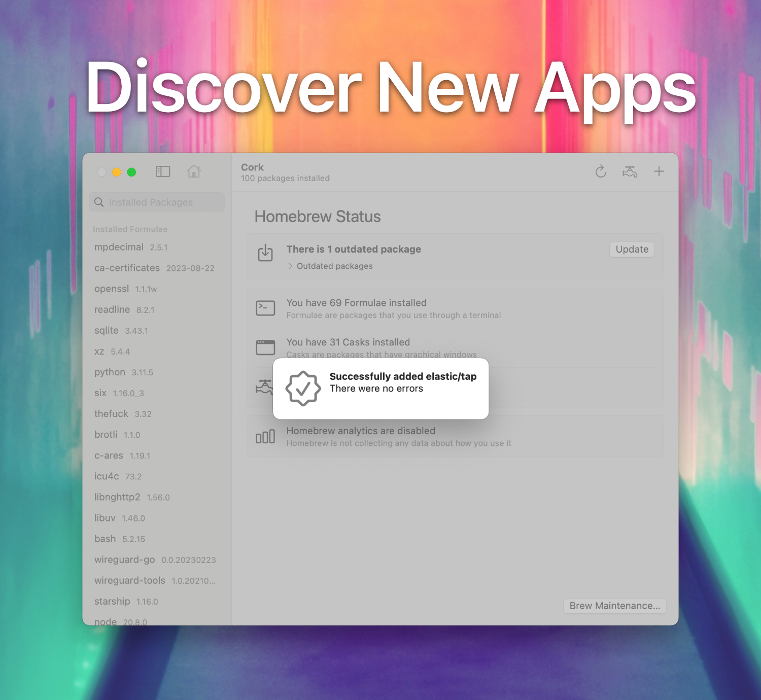Expand the Outdated packages disclosure
Screen dimensions: 761x700
coord(290,266)
